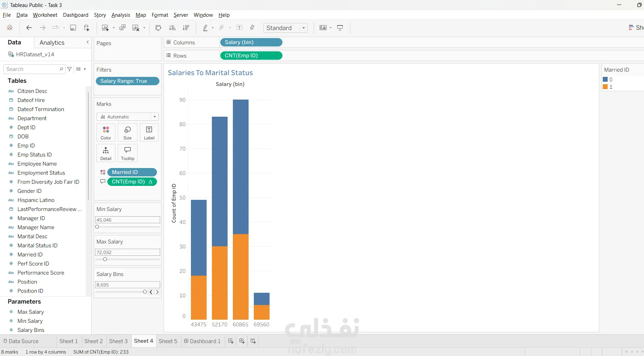Add a new data source from toolbar
The width and height of the screenshot is (644, 356).
pos(87,28)
